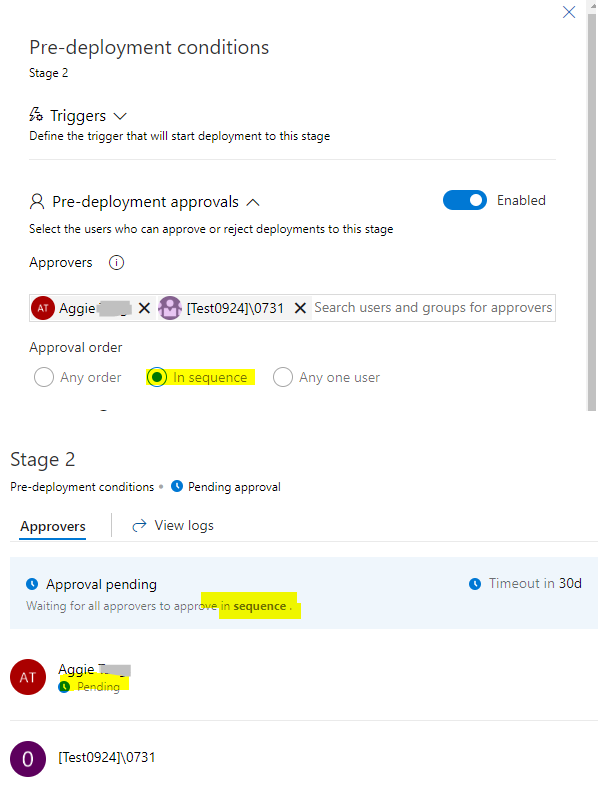
Task: Remove [Test0924]\0731 approver with X
Action: (x=300, y=308)
